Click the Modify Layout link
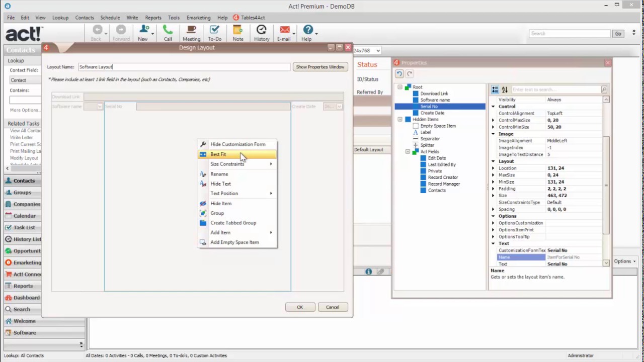Viewport: 644px width, 362px height. 24,158
